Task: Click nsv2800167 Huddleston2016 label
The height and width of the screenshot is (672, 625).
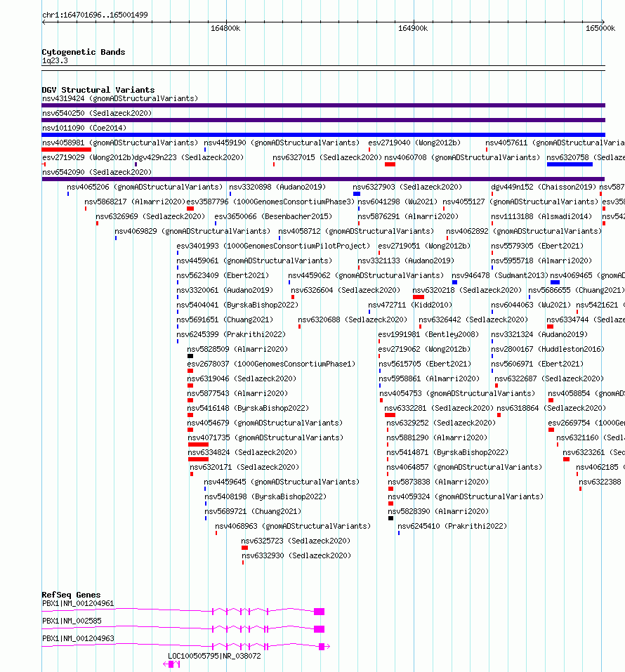Action: [x=548, y=349]
